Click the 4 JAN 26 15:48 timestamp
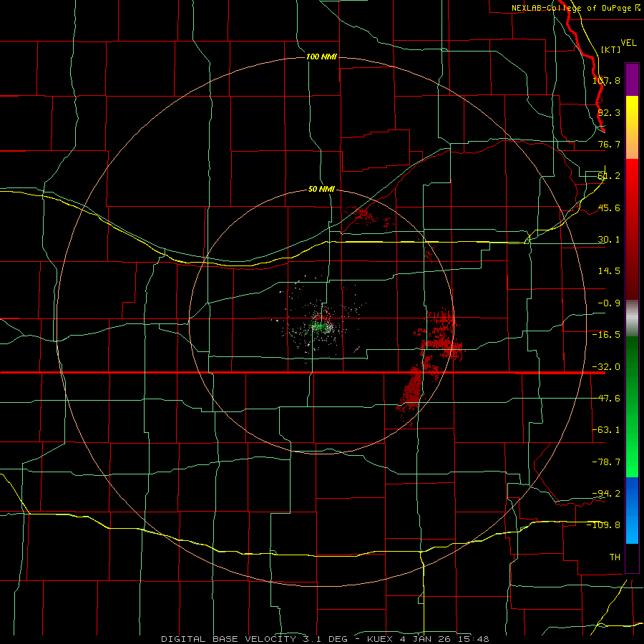644x644 pixels. tap(445, 639)
